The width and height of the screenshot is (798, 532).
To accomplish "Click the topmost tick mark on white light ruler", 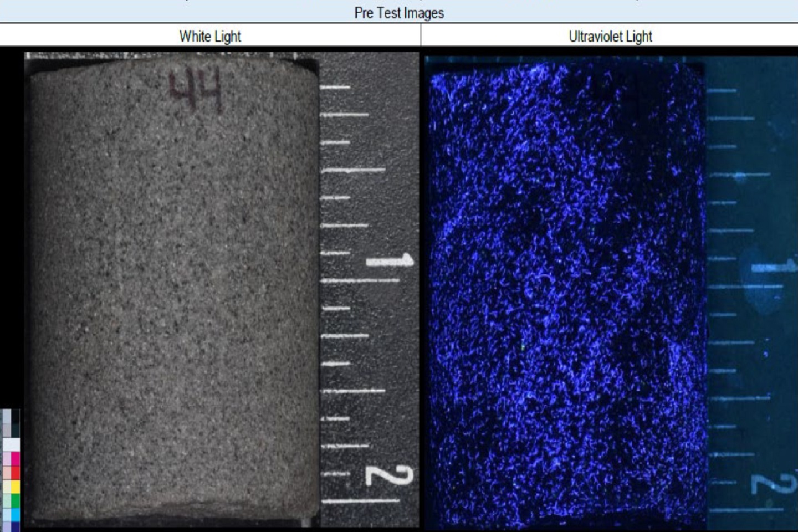I will [x=335, y=87].
